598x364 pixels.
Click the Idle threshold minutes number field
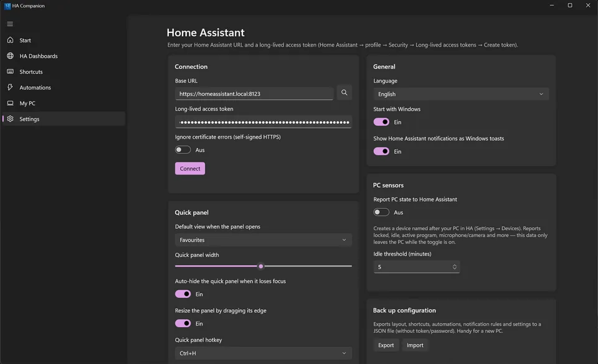click(417, 267)
